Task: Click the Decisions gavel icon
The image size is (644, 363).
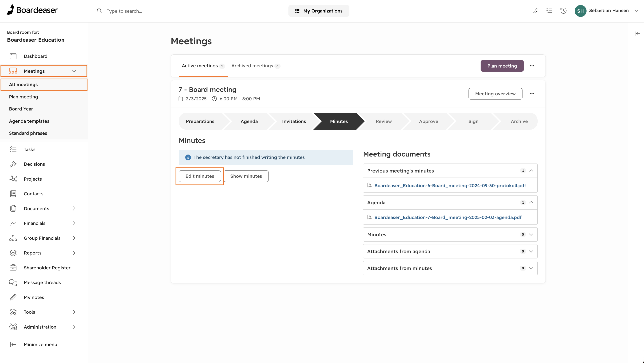Action: [x=13, y=164]
